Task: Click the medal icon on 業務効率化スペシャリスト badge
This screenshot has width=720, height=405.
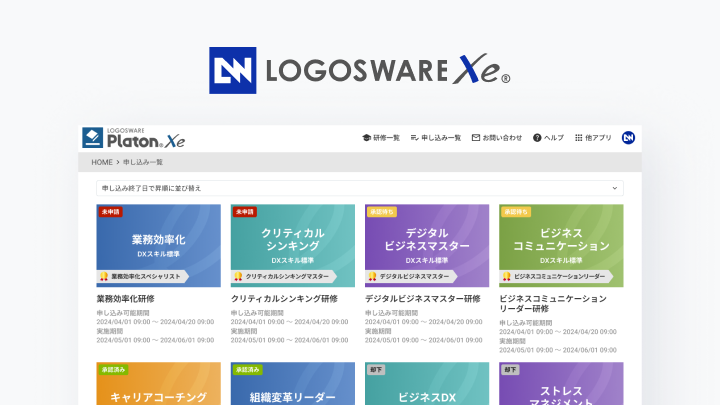Action: pyautogui.click(x=103, y=276)
